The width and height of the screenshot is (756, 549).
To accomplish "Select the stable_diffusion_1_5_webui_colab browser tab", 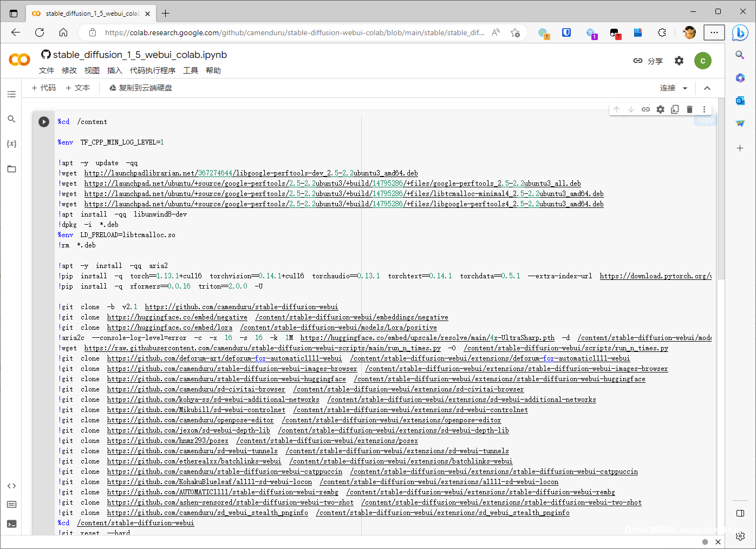I will [x=91, y=14].
